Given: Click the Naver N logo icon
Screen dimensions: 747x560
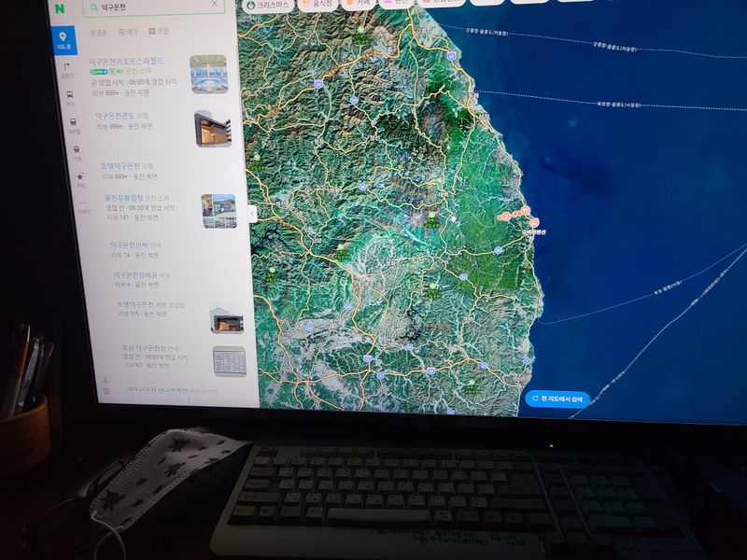Looking at the screenshot, I should pyautogui.click(x=60, y=8).
